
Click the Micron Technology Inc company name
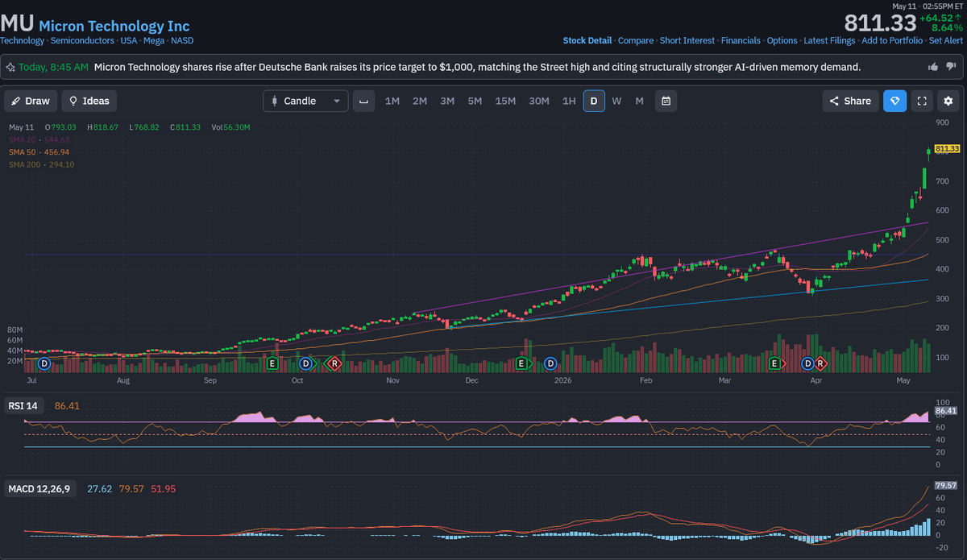pos(114,27)
